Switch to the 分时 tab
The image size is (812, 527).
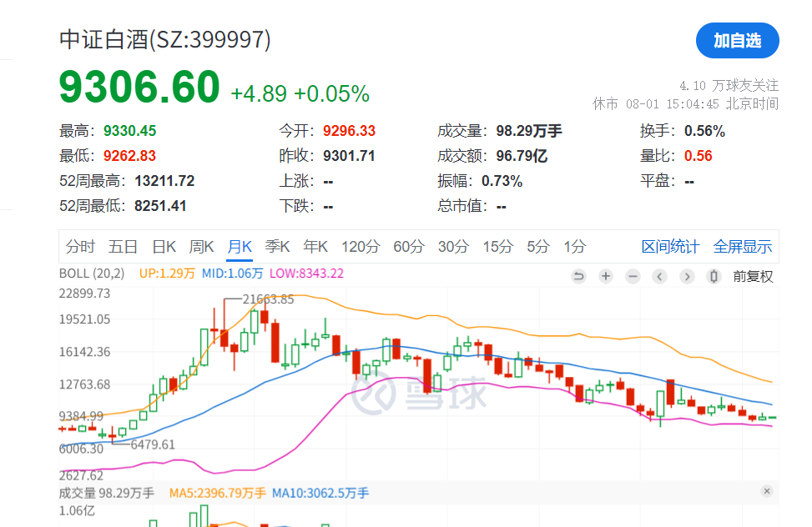[x=80, y=247]
